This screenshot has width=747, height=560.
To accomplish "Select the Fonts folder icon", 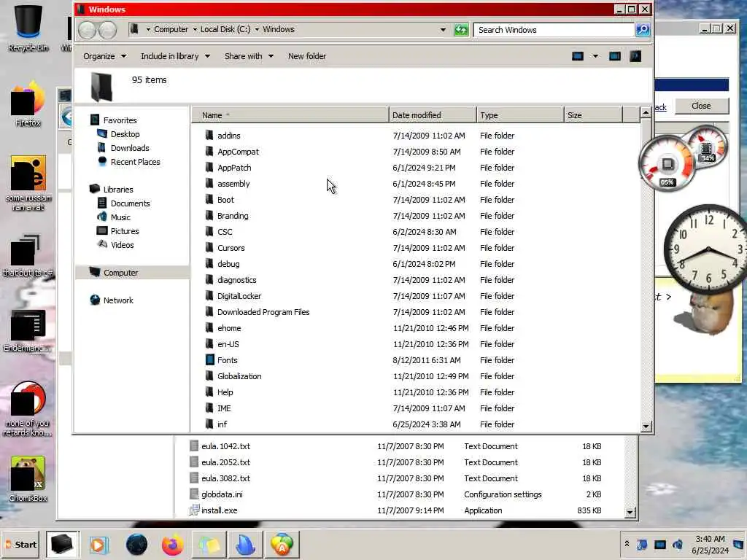I will (x=209, y=360).
